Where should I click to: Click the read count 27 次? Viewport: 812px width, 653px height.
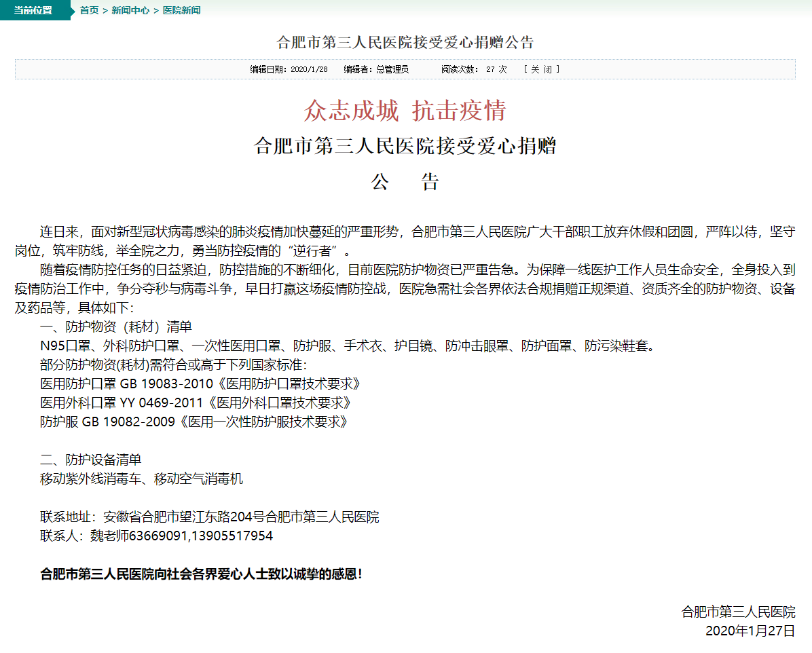coord(496,69)
